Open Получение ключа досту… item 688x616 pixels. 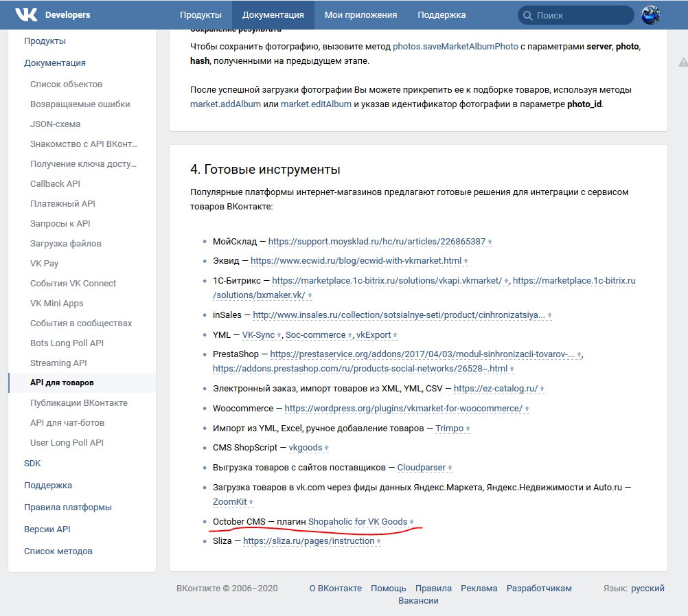pos(83,163)
